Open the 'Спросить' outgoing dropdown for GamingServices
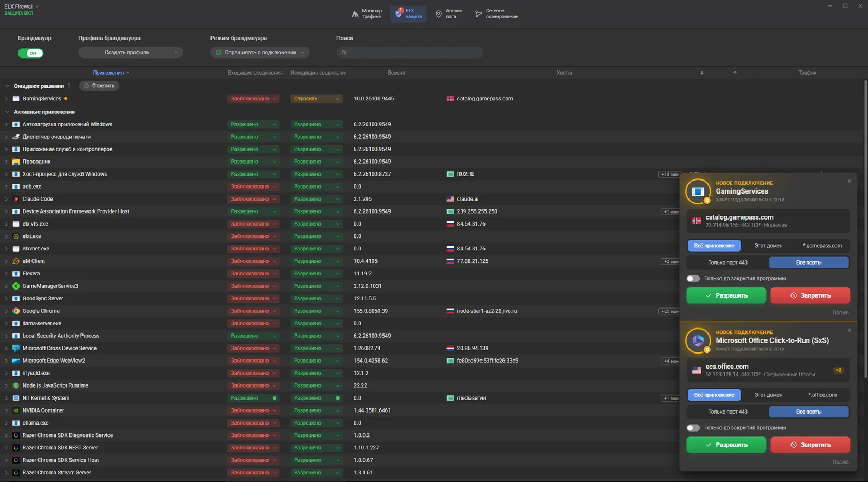868x482 pixels. 316,99
